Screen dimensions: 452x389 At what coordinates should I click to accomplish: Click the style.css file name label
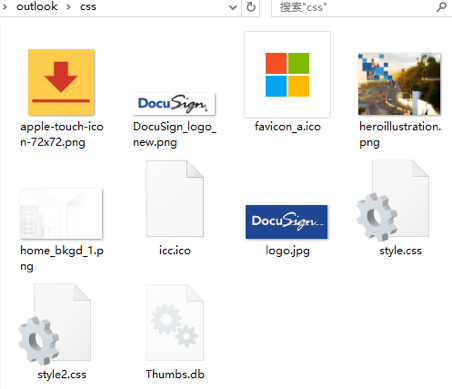(x=400, y=251)
